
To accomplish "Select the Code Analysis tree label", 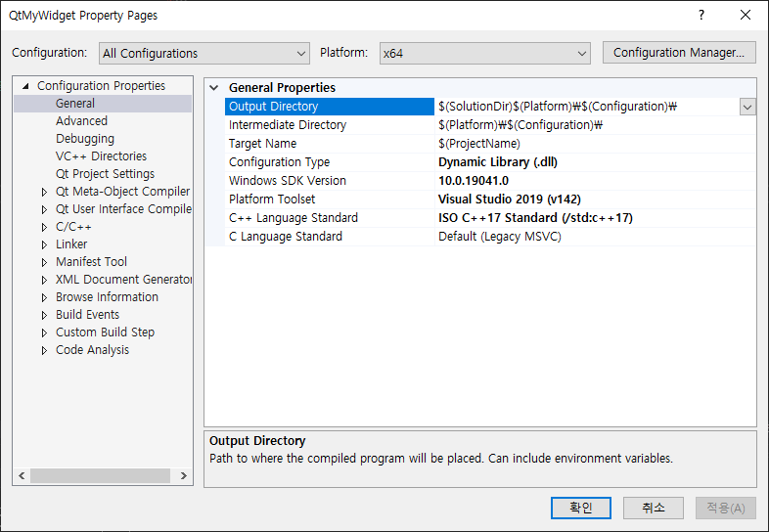I will [92, 350].
